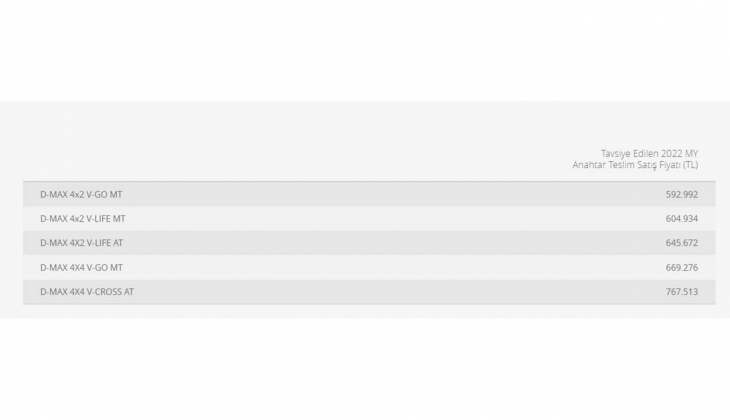Viewport: 730px width, 420px height.
Task: Click 'V-GO' in the 4x2 V-GO MT row
Action: 98,194
